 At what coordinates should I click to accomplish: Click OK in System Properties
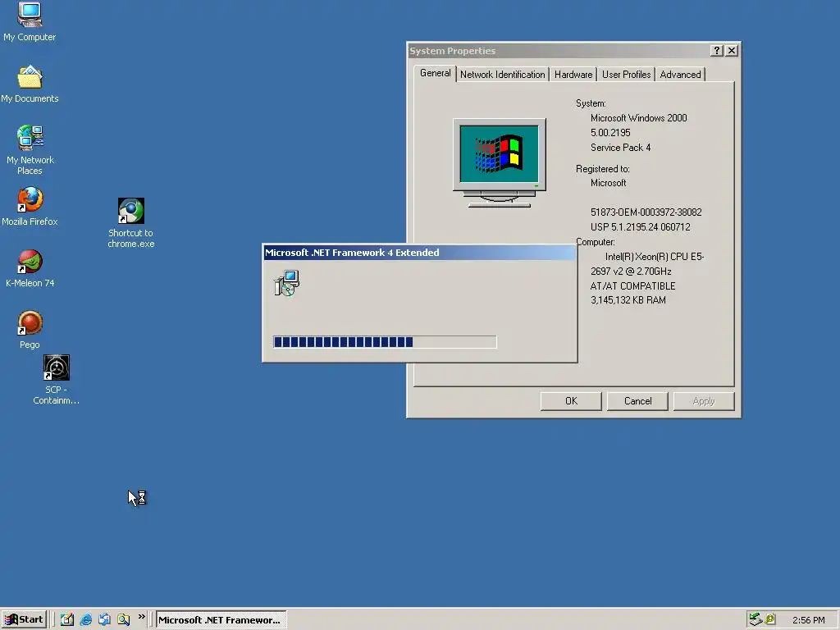[x=571, y=401]
